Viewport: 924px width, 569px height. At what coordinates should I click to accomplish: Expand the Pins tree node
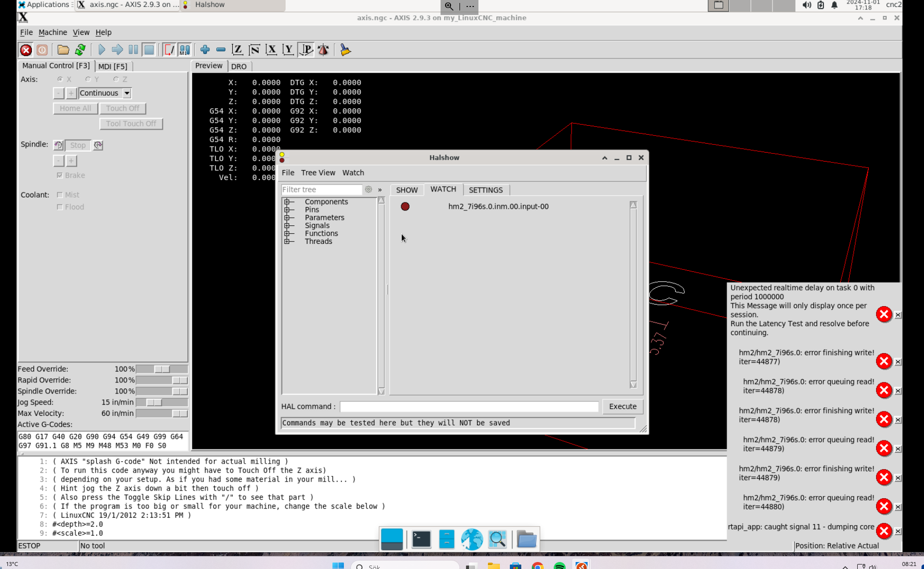pyautogui.click(x=287, y=210)
